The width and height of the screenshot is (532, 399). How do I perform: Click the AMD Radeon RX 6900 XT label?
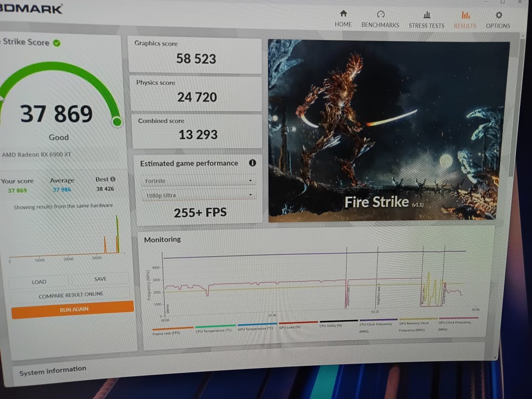37,155
